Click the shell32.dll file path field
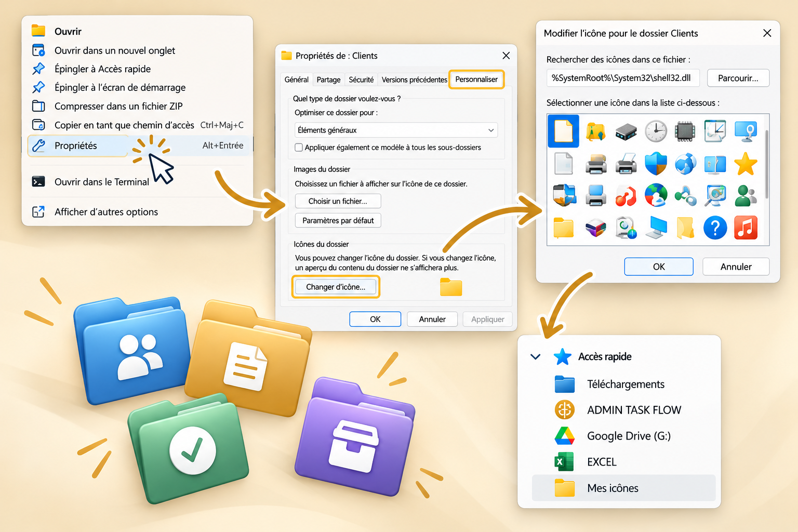Image resolution: width=798 pixels, height=532 pixels. 623,78
